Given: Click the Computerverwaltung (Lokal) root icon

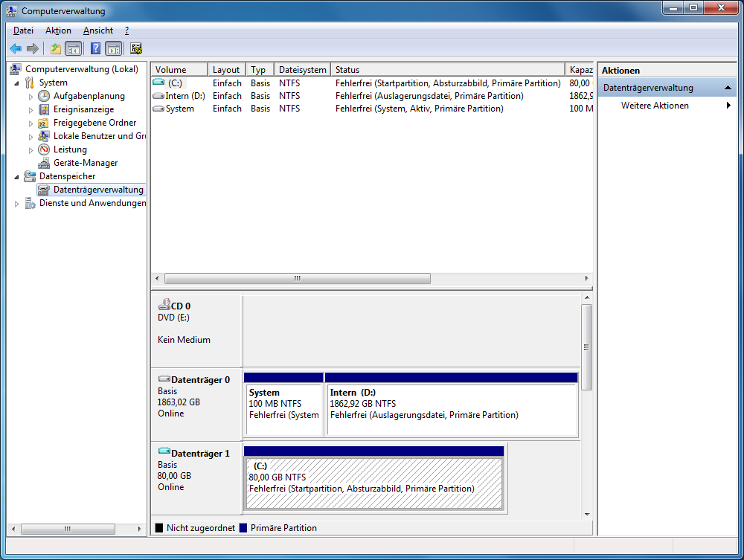Looking at the screenshot, I should (16, 69).
